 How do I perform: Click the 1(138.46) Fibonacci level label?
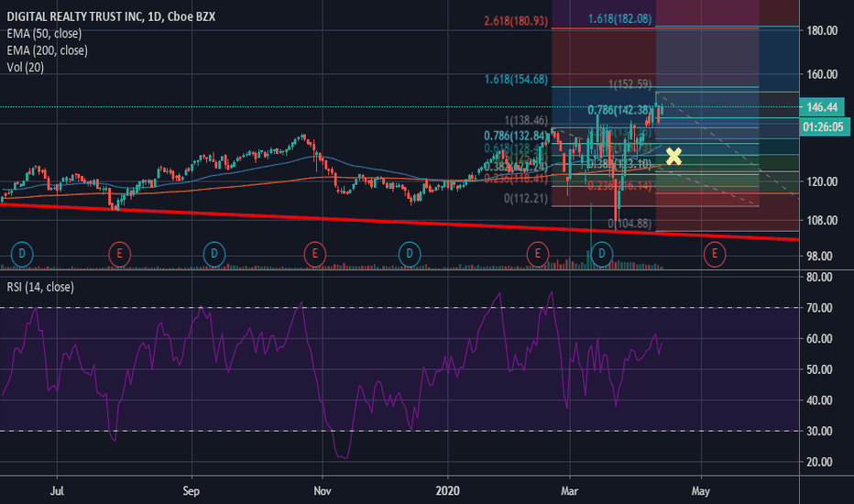[526, 120]
